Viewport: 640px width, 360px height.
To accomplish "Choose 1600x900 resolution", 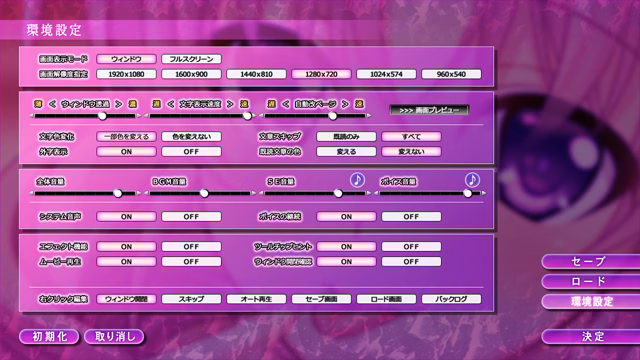I will (191, 74).
